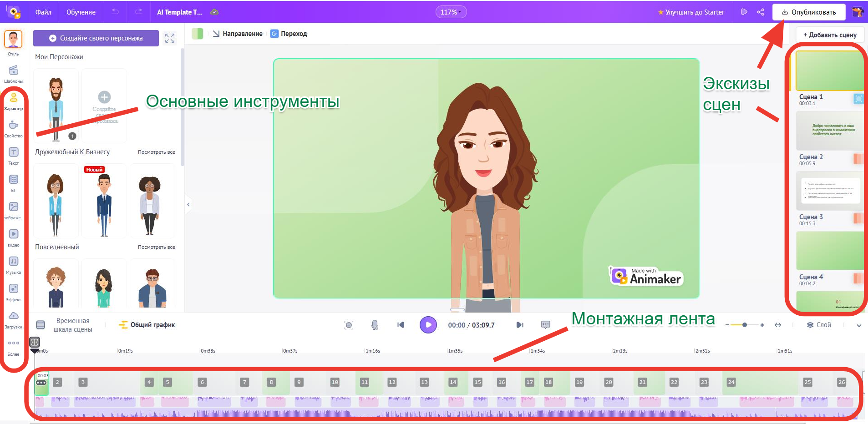
Task: Click Добавить сцену button
Action: (830, 35)
